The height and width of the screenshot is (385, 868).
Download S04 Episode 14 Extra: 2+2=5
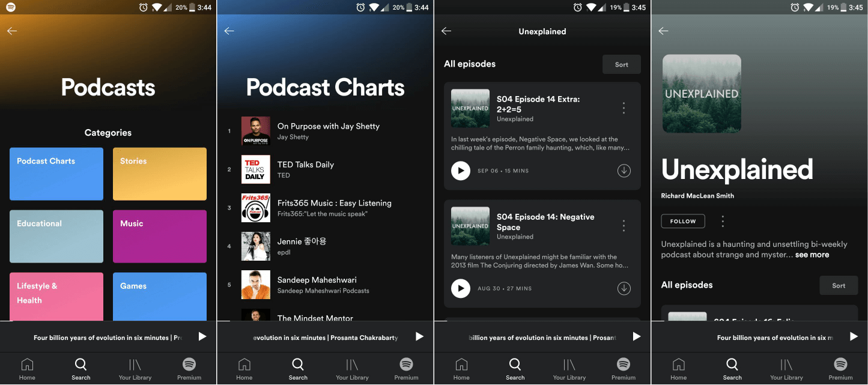pos(624,171)
